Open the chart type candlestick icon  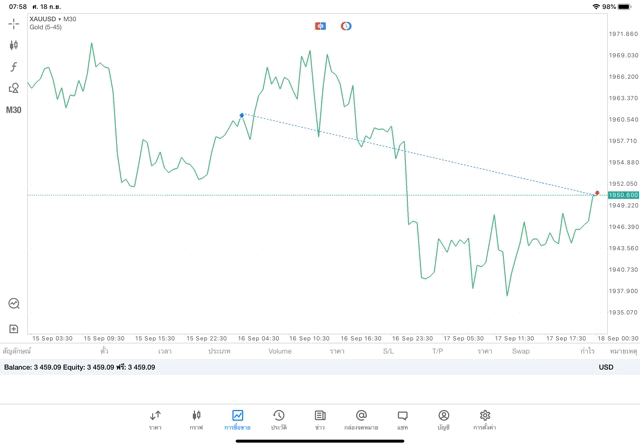tap(14, 45)
